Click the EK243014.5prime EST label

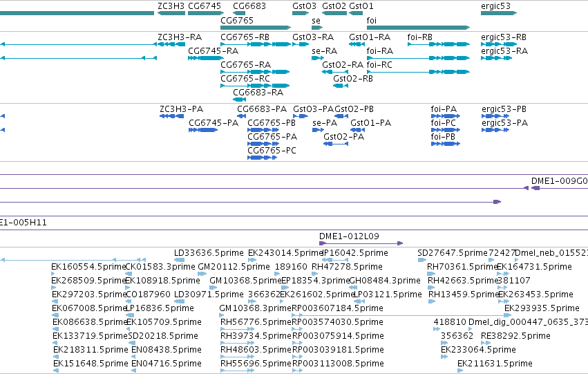[x=285, y=253]
